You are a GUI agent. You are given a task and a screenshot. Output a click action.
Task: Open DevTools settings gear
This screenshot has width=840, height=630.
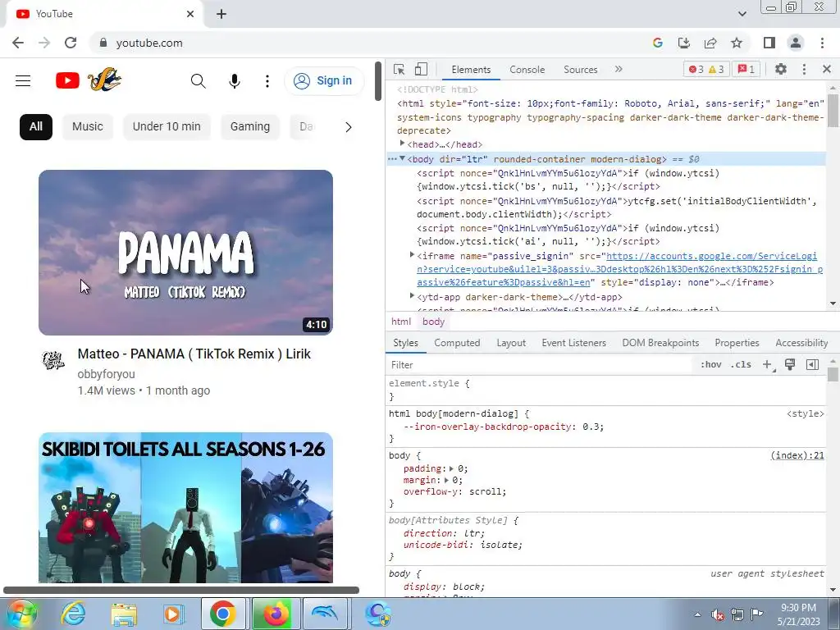coord(781,69)
